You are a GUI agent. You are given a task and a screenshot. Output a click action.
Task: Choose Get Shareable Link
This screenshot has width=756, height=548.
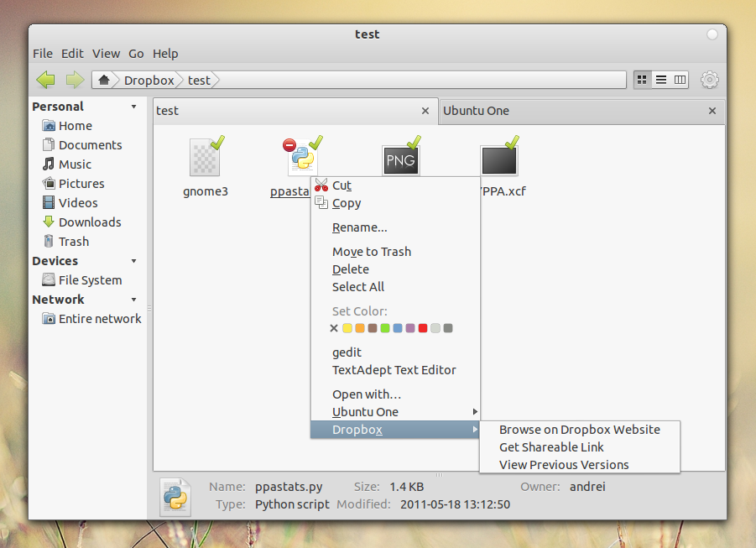(x=580, y=447)
